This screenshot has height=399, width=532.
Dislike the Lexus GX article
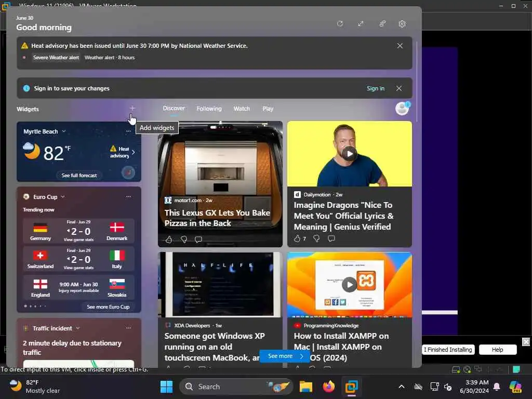(x=184, y=240)
